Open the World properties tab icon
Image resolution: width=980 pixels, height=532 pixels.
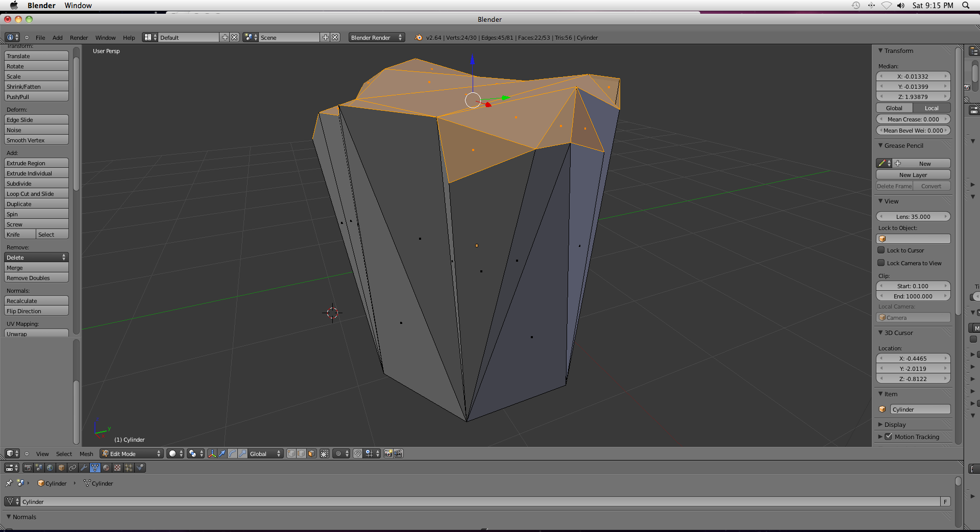[50, 468]
